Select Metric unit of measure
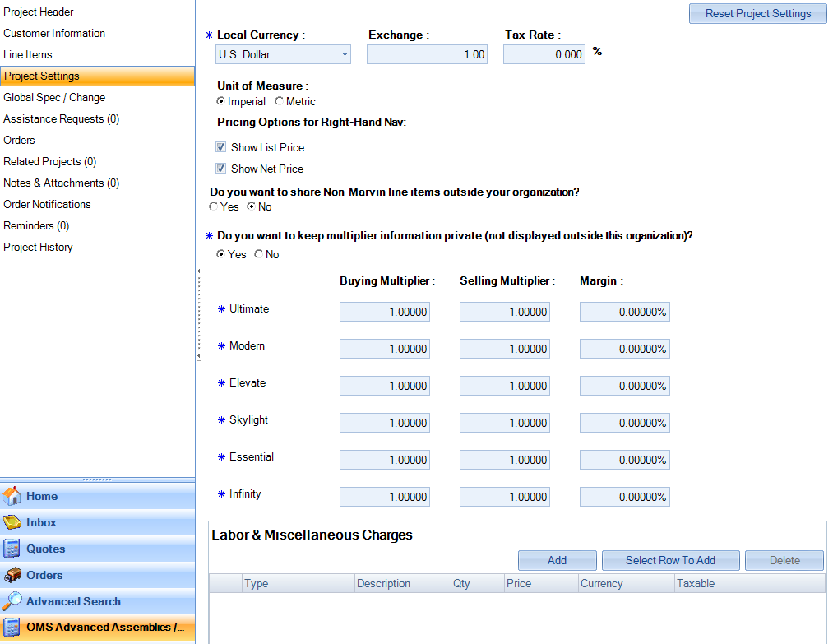 [x=278, y=100]
